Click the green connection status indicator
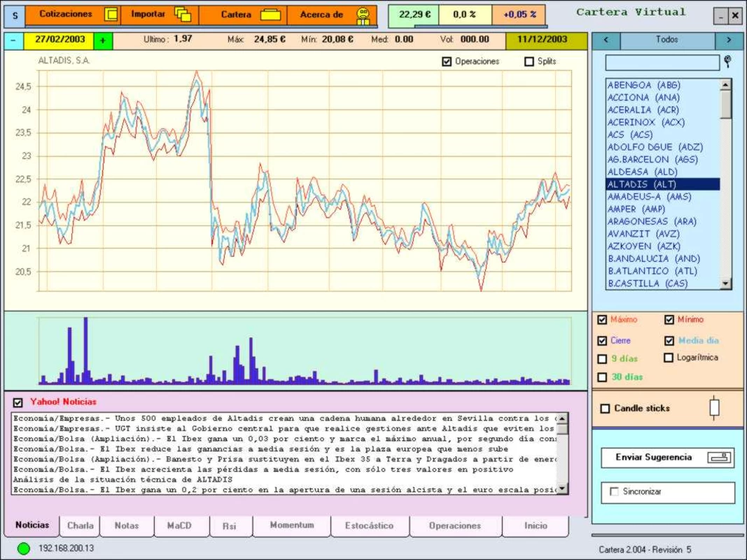The width and height of the screenshot is (747, 560). (23, 549)
